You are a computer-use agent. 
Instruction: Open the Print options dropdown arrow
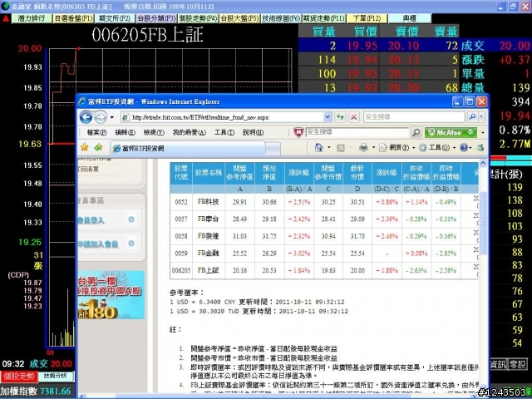[373, 148]
